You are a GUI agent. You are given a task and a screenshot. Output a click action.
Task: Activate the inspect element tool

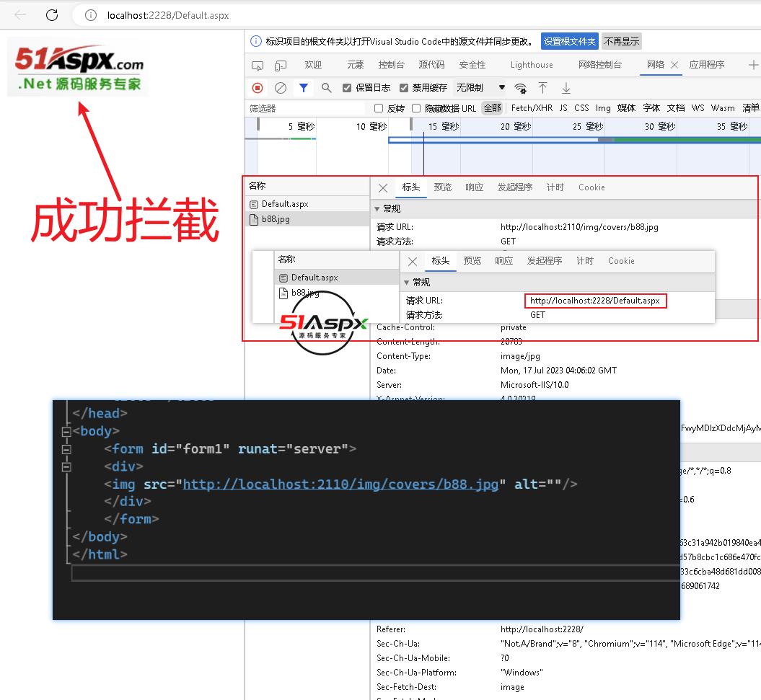tap(258, 65)
